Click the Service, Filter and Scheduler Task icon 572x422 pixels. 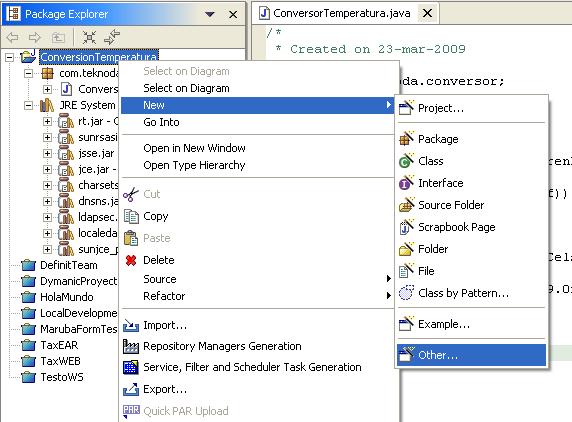(x=131, y=367)
